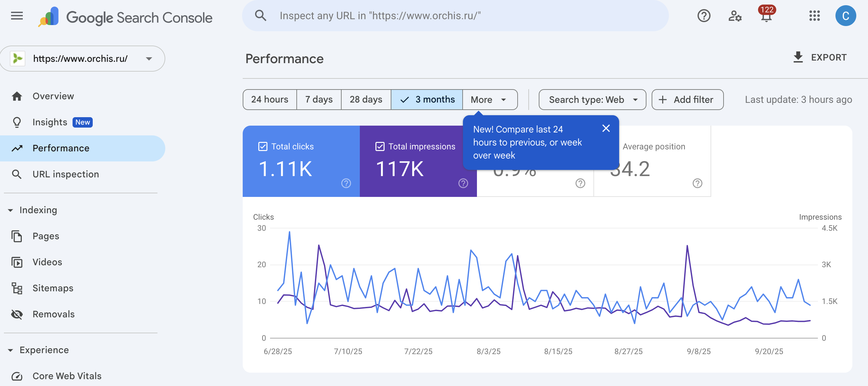This screenshot has width=868, height=386.
Task: Open the hamburger main menu
Action: coord(17,16)
